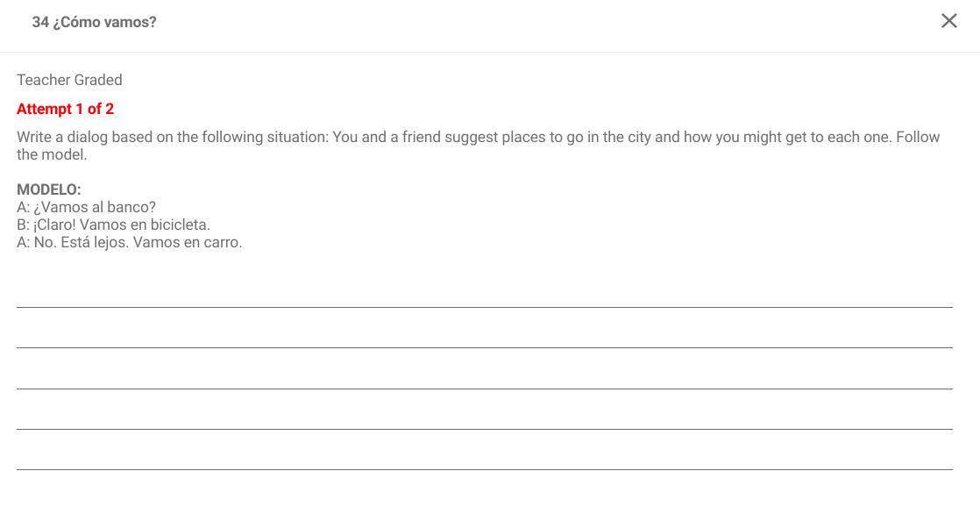Click the word "banco" in the model
The height and width of the screenshot is (521, 980).
point(131,207)
